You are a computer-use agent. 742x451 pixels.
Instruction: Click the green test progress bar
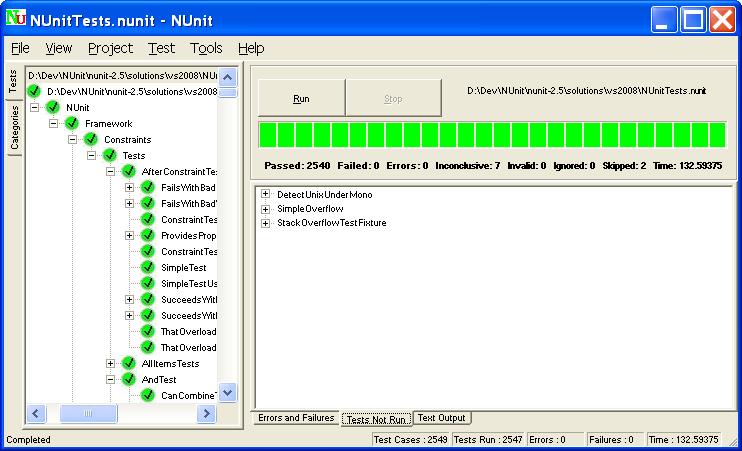(x=492, y=135)
